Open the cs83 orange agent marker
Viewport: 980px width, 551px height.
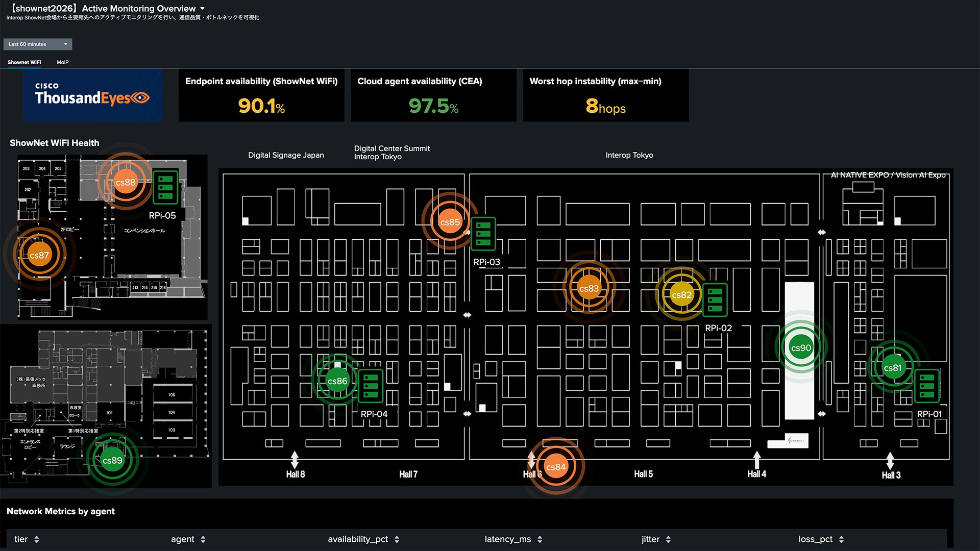pos(589,288)
